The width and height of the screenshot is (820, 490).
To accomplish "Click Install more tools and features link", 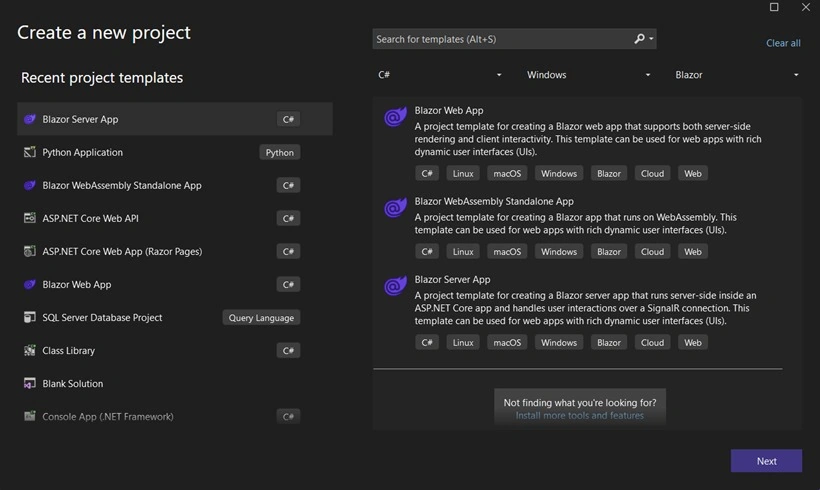I will [x=579, y=416].
